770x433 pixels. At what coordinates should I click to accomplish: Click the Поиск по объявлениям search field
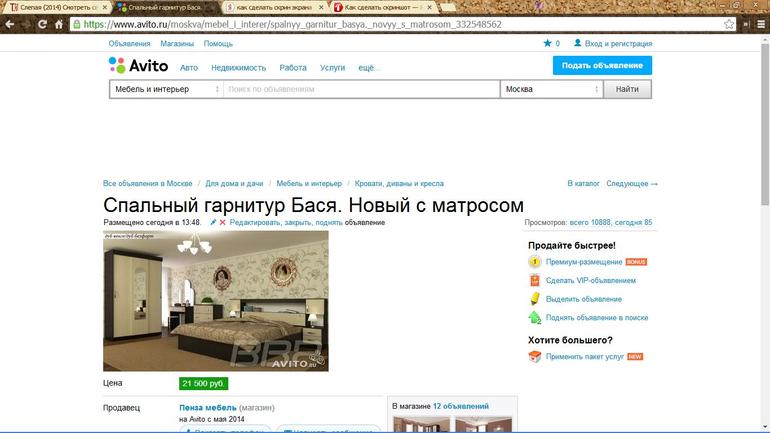pyautogui.click(x=361, y=89)
